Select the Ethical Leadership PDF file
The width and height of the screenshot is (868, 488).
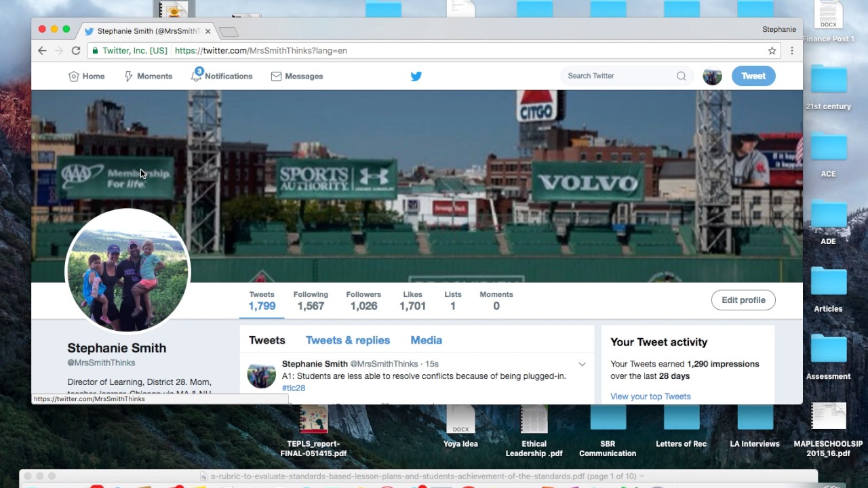(534, 431)
